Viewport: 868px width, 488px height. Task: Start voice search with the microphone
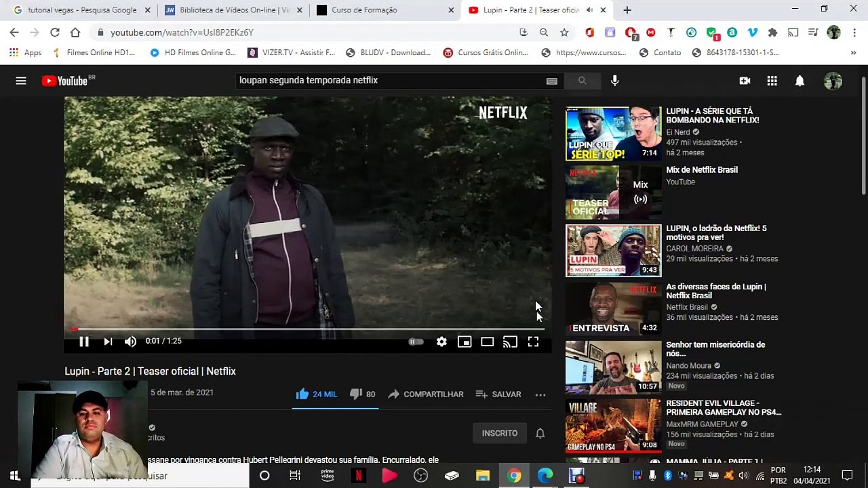coord(614,81)
